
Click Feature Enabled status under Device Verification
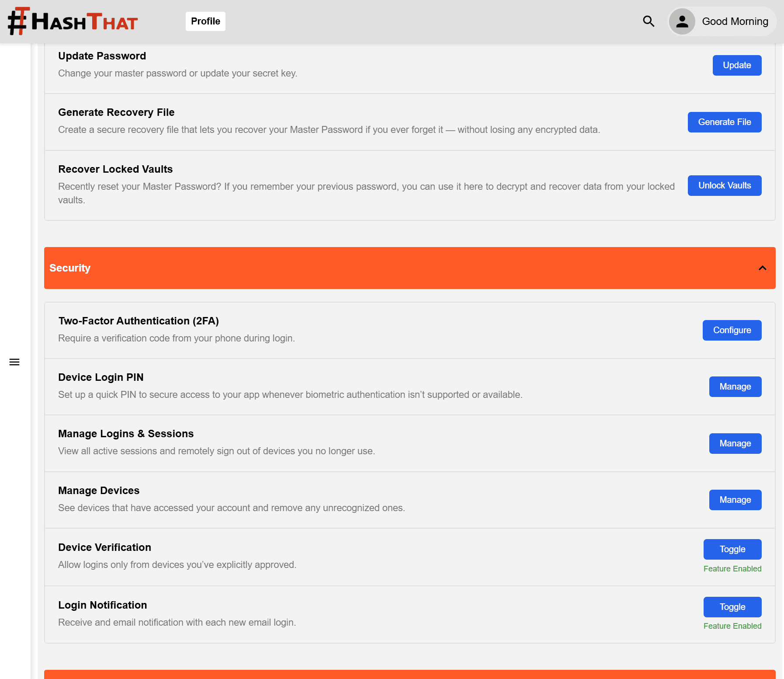coord(732,569)
